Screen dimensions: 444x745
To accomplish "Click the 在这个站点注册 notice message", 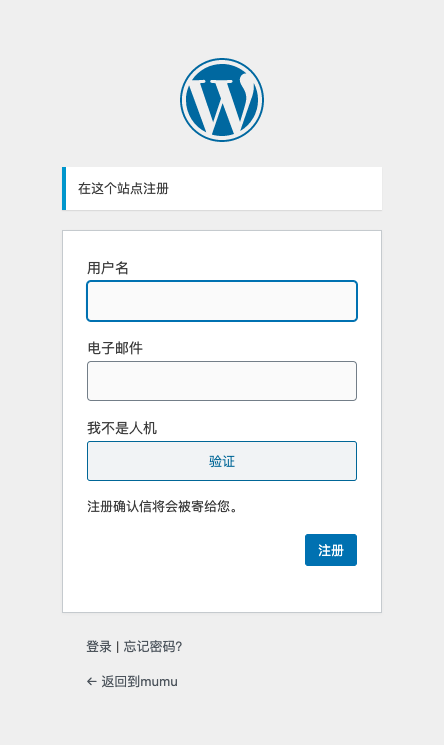I will (124, 189).
